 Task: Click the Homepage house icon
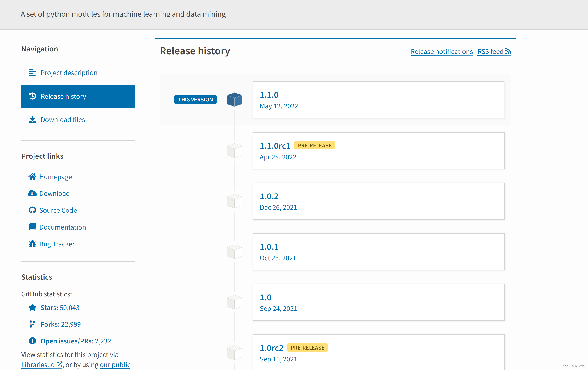pos(32,176)
